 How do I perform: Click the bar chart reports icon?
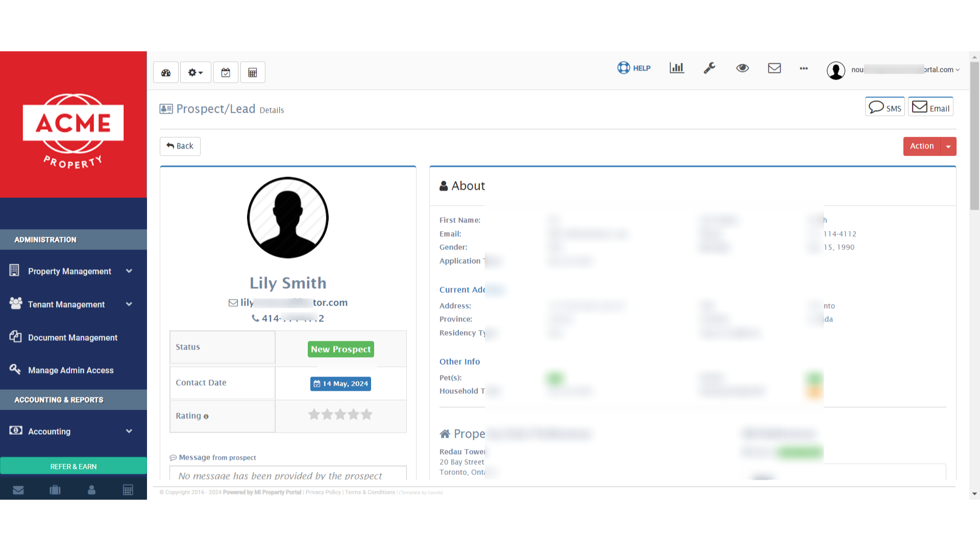[676, 68]
